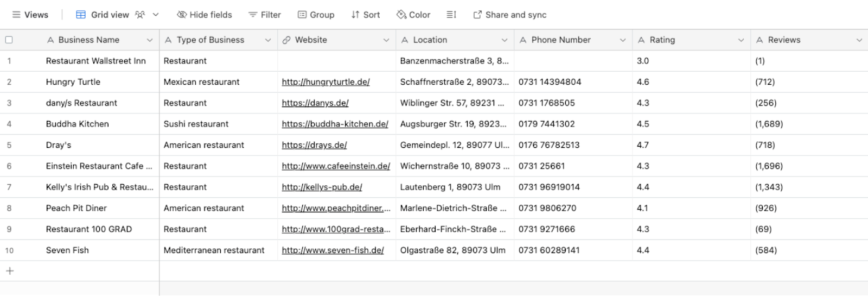Open Share and sync
Screen dimensions: 868x296
point(509,15)
